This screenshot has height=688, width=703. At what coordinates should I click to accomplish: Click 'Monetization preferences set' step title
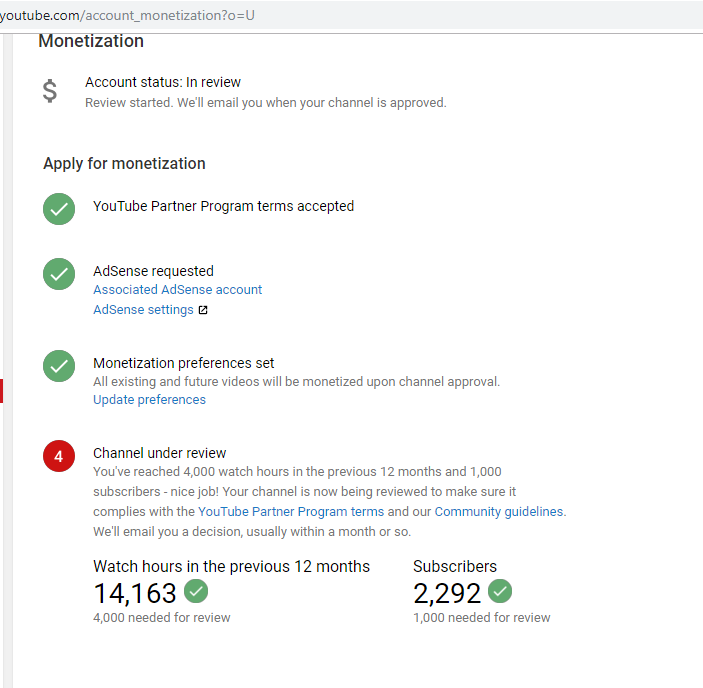pos(183,363)
